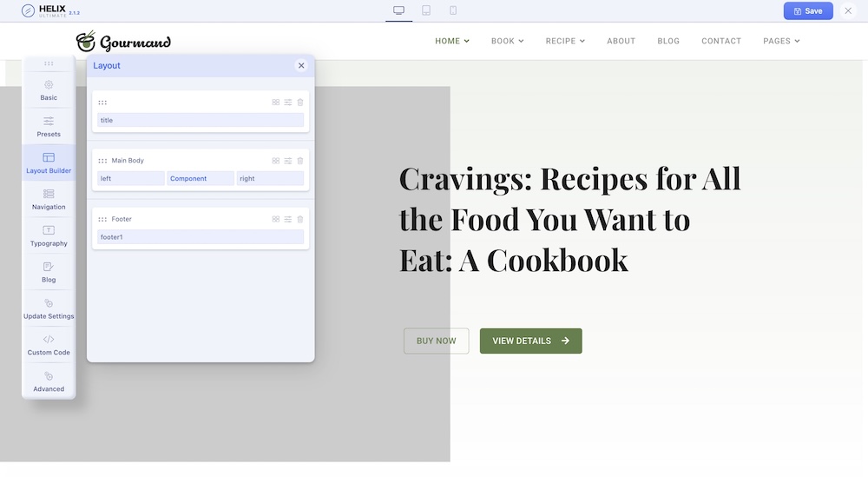868x477 pixels.
Task: Open Custom Code panel
Action: tap(49, 345)
